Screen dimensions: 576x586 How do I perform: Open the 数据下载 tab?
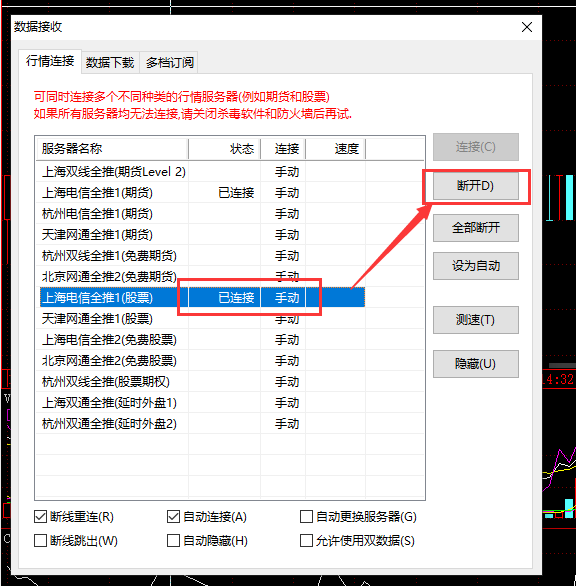110,62
